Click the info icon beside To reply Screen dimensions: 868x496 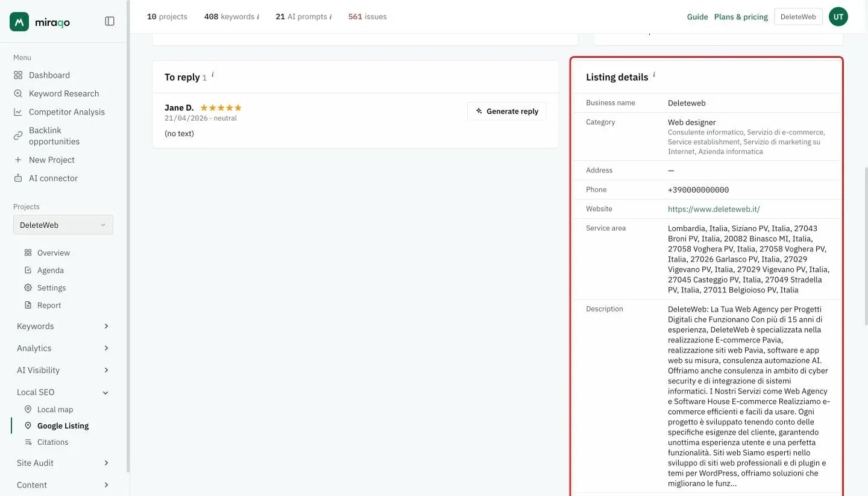point(212,75)
